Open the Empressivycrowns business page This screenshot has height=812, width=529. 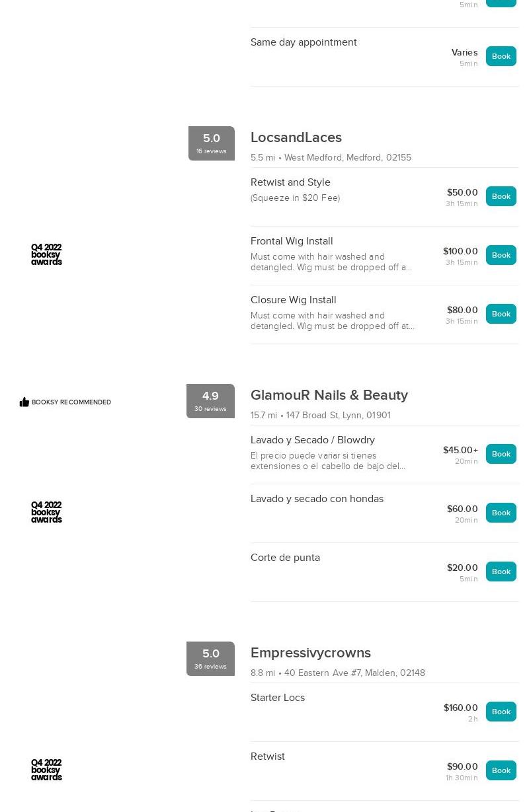311,653
